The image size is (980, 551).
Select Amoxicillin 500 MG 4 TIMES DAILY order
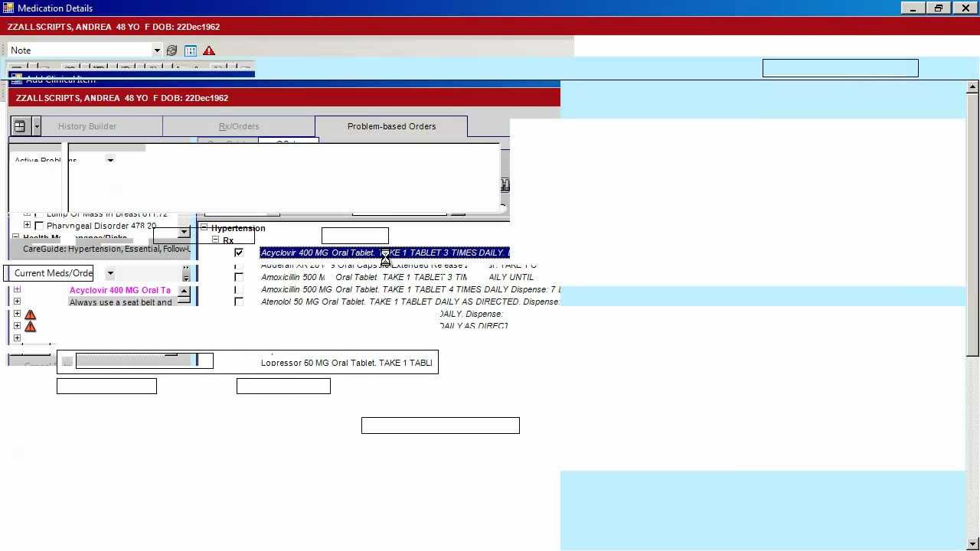coord(410,289)
